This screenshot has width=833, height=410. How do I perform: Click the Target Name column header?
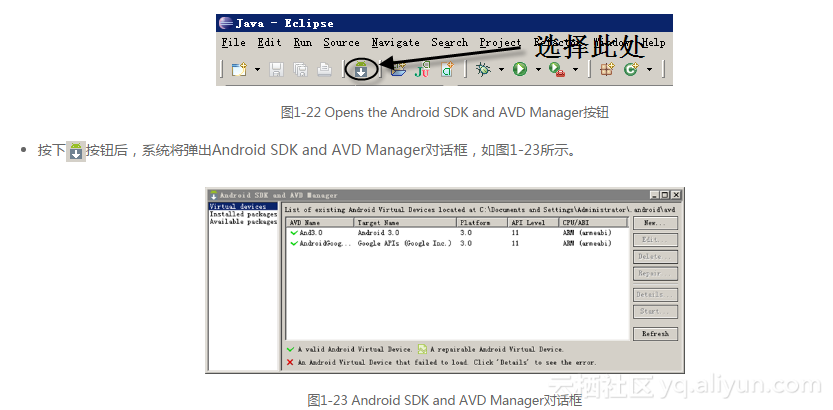tap(405, 223)
